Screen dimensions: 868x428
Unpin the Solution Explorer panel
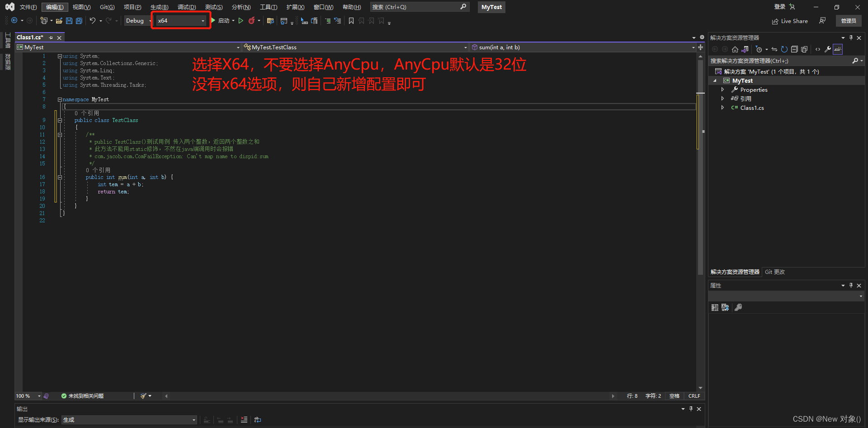(x=851, y=38)
